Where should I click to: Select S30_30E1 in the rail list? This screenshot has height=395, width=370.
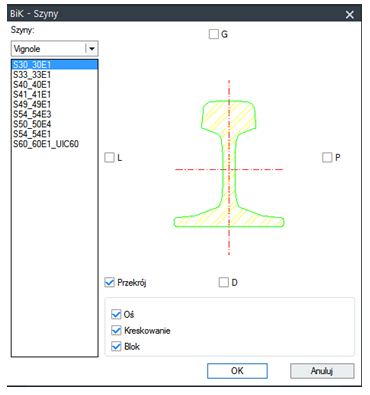[x=55, y=65]
